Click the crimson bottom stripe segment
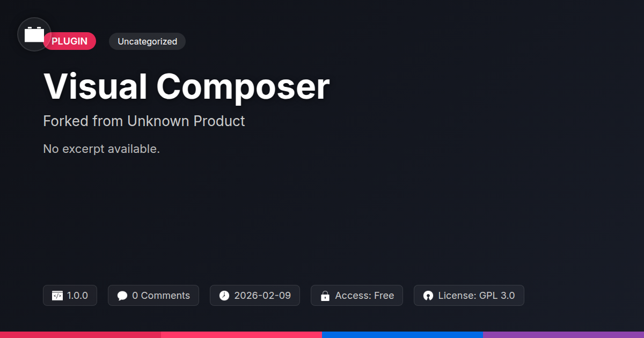 click(x=80, y=335)
